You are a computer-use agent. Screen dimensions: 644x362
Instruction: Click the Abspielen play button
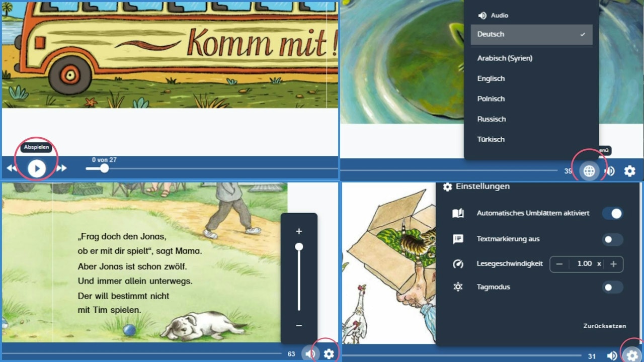[36, 168]
